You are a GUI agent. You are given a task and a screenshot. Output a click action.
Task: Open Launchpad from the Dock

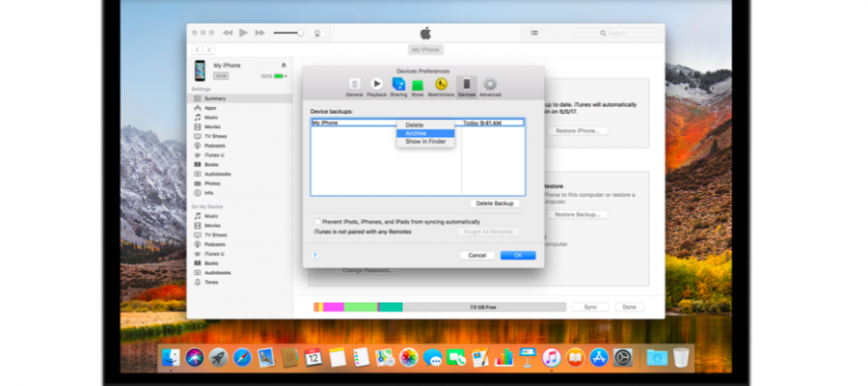point(218,358)
